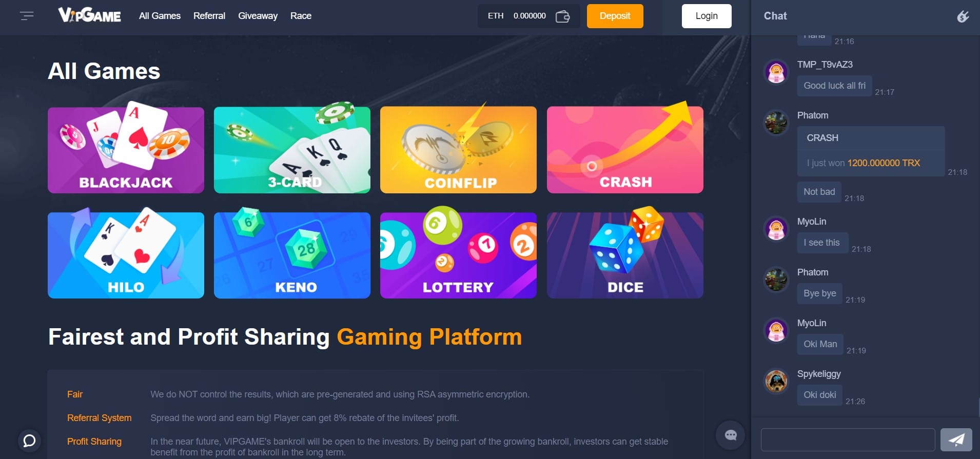
Task: Open the ETH currency selector
Action: coord(495,16)
